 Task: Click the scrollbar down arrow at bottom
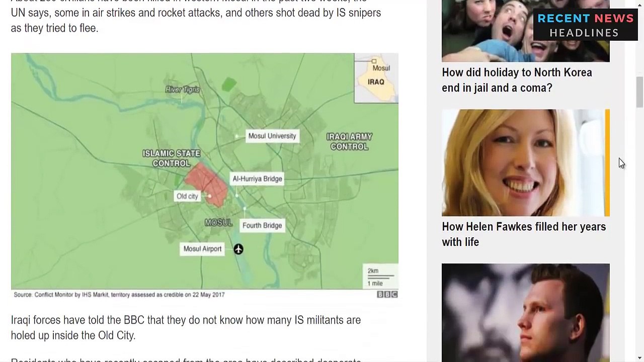pos(639,357)
